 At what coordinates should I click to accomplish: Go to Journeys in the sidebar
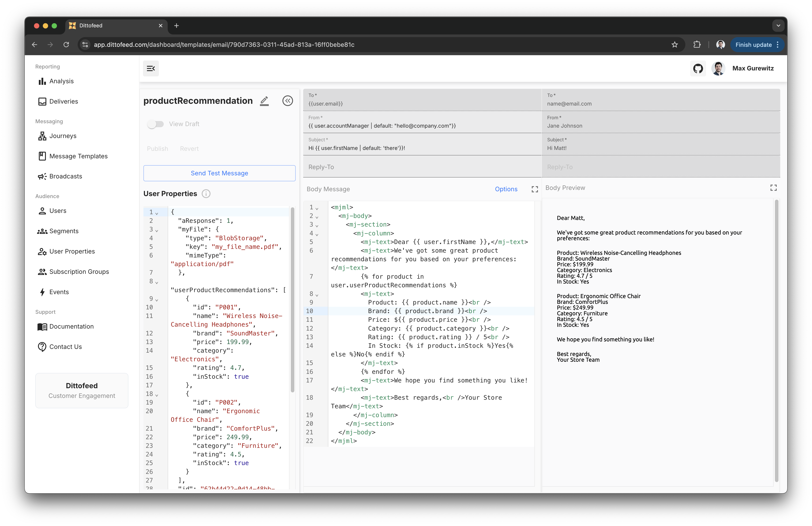point(63,136)
